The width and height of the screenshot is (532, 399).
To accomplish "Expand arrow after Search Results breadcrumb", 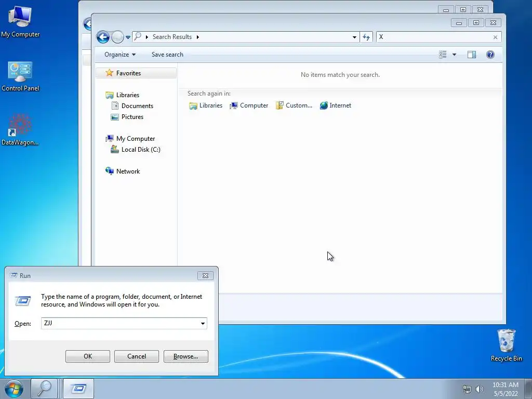I will pyautogui.click(x=198, y=37).
